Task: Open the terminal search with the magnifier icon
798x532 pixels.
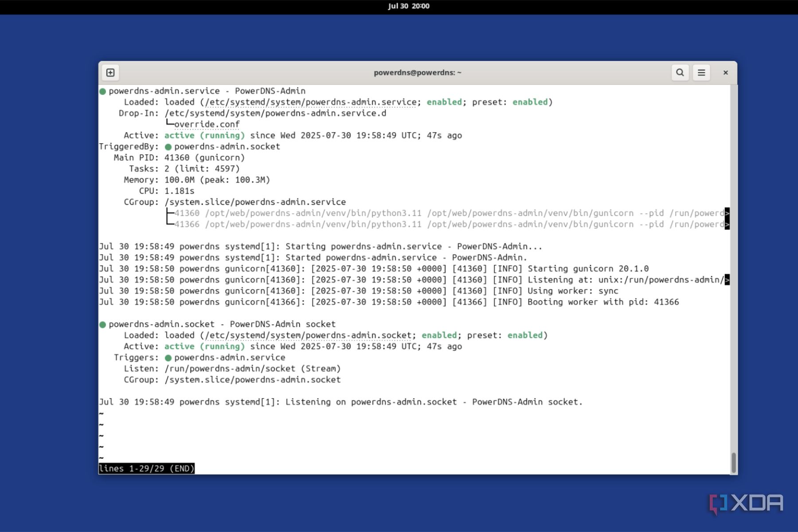Action: [x=680, y=72]
